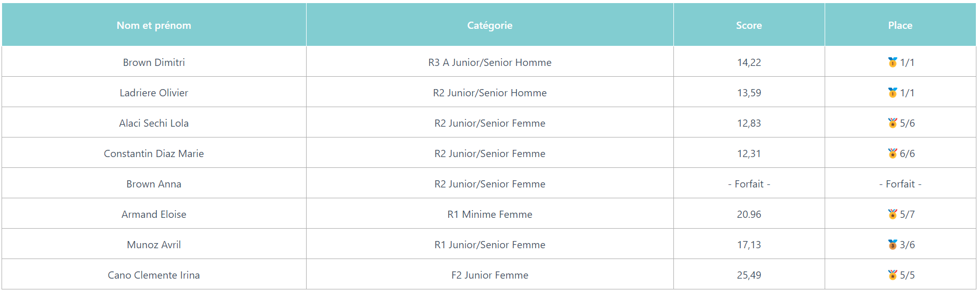Click the 'R3 A Junior/Senior Homme' category cell
Image resolution: width=980 pixels, height=292 pixels.
490,62
